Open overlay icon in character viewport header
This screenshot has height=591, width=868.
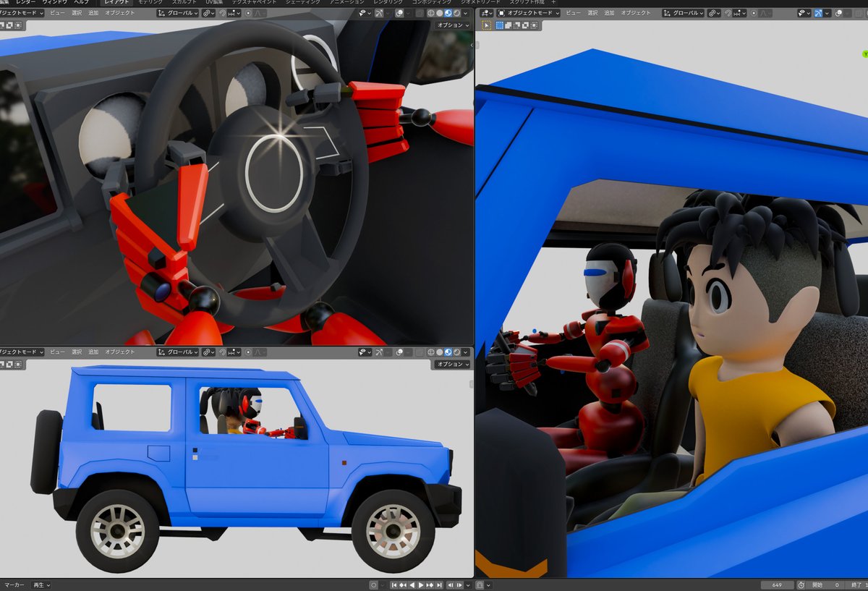click(x=838, y=13)
